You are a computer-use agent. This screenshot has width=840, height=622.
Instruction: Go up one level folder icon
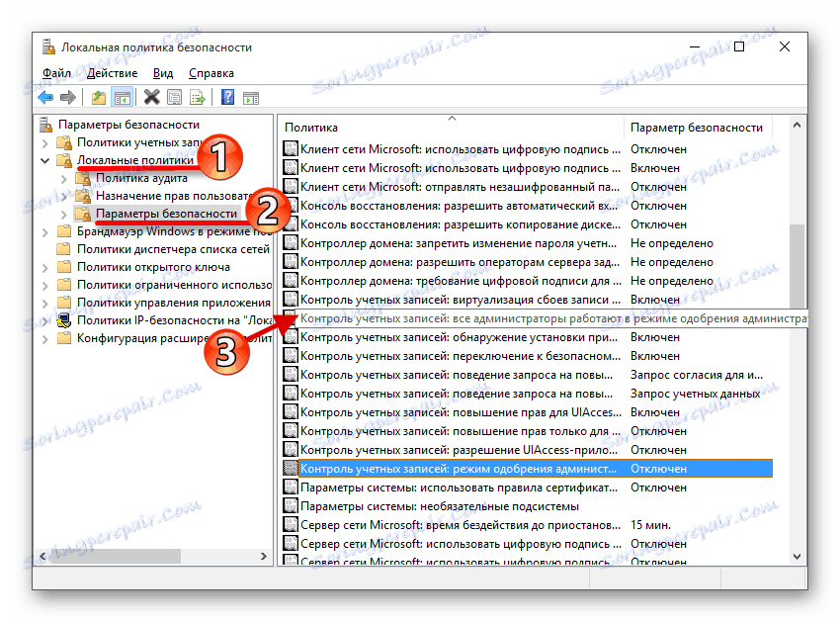99,98
